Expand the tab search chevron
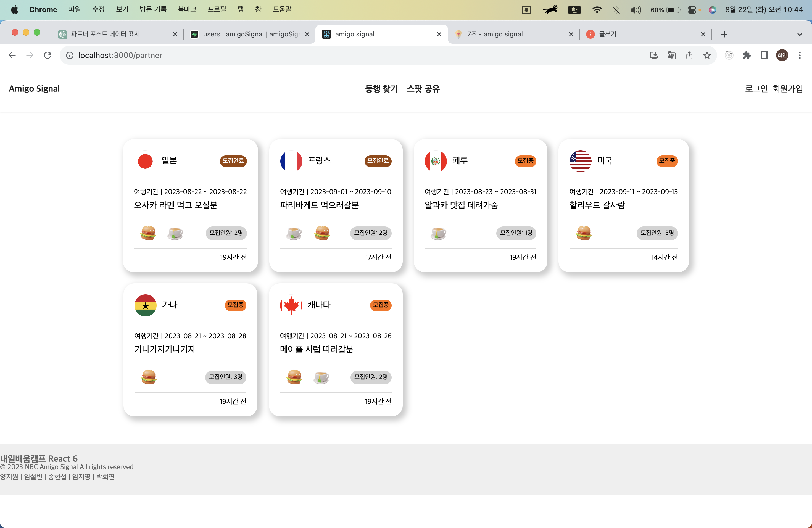 point(799,34)
